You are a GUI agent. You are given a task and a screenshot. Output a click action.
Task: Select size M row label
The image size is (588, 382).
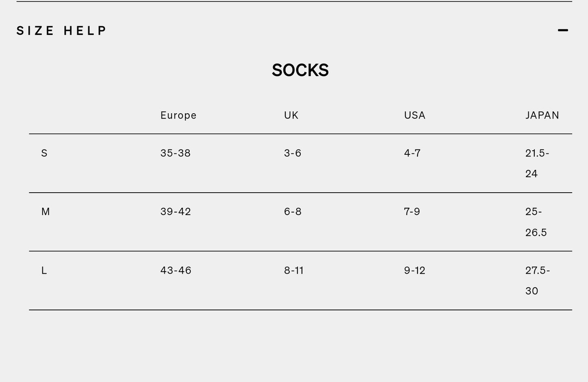[45, 211]
